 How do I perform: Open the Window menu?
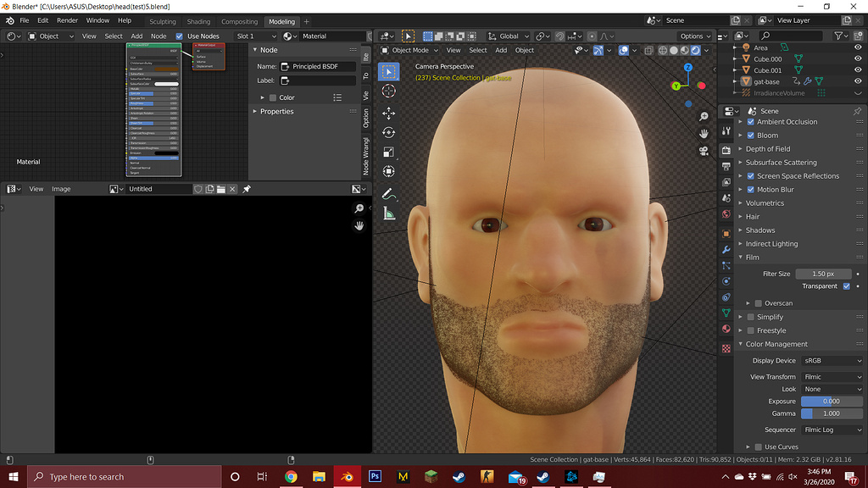[x=97, y=20]
